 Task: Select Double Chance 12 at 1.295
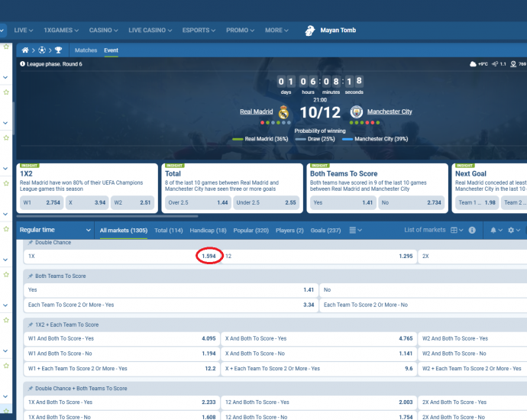click(x=319, y=257)
